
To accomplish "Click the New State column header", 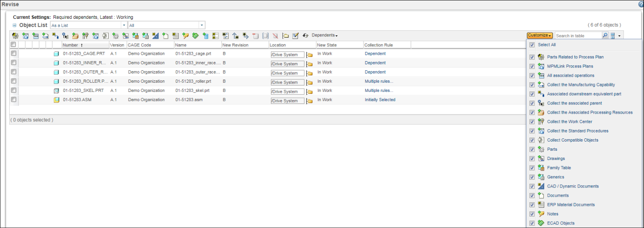I will click(339, 45).
